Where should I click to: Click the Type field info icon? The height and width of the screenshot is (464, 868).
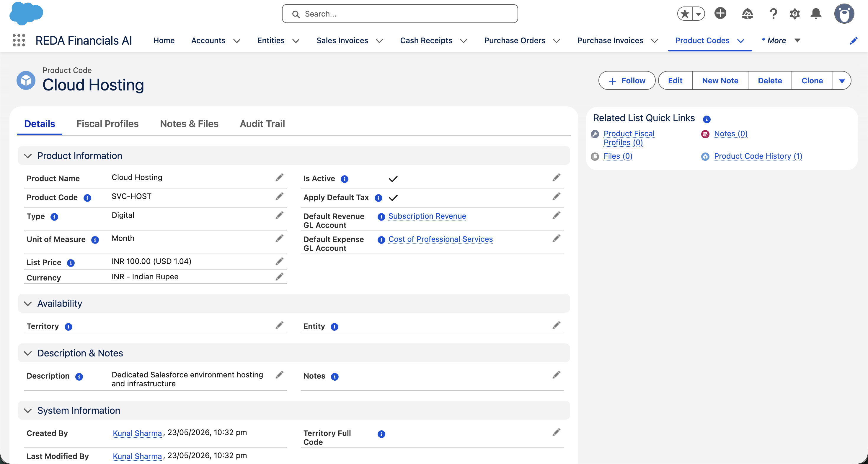(54, 217)
